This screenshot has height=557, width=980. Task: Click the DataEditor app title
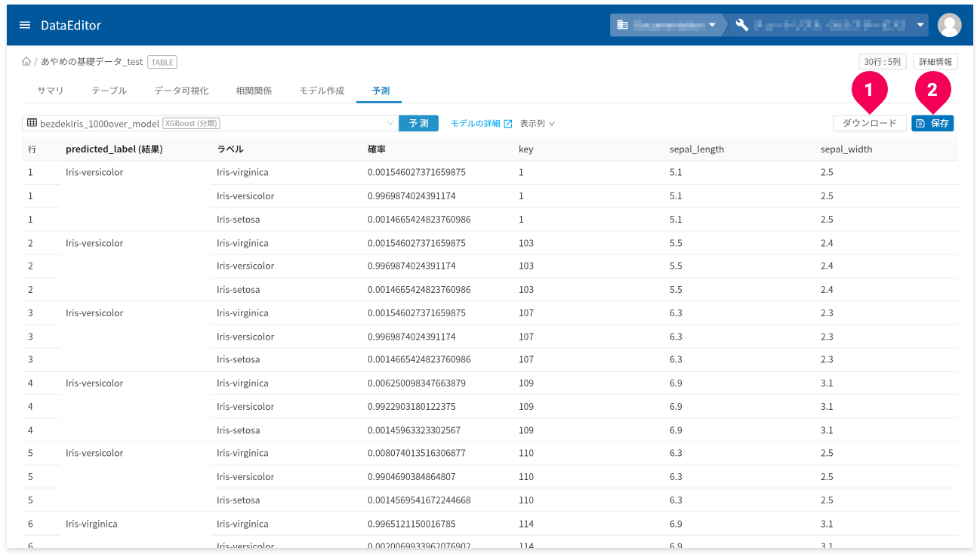(71, 25)
